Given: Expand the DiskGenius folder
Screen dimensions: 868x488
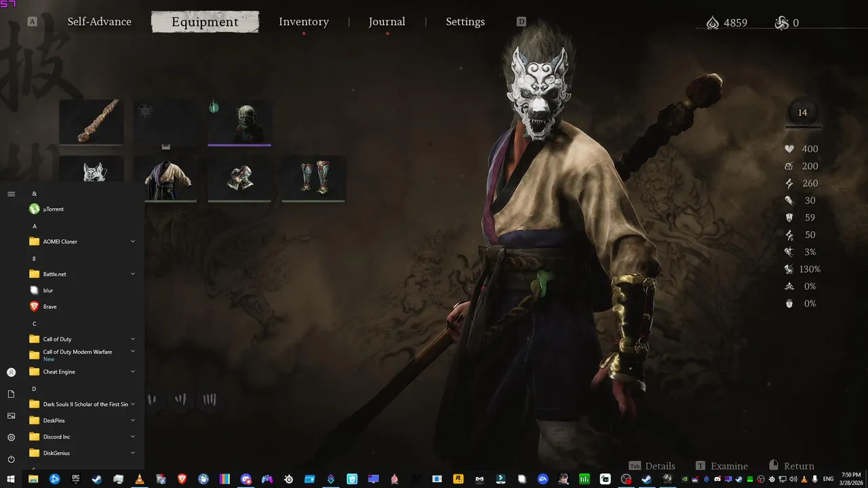Looking at the screenshot, I should click(x=81, y=453).
